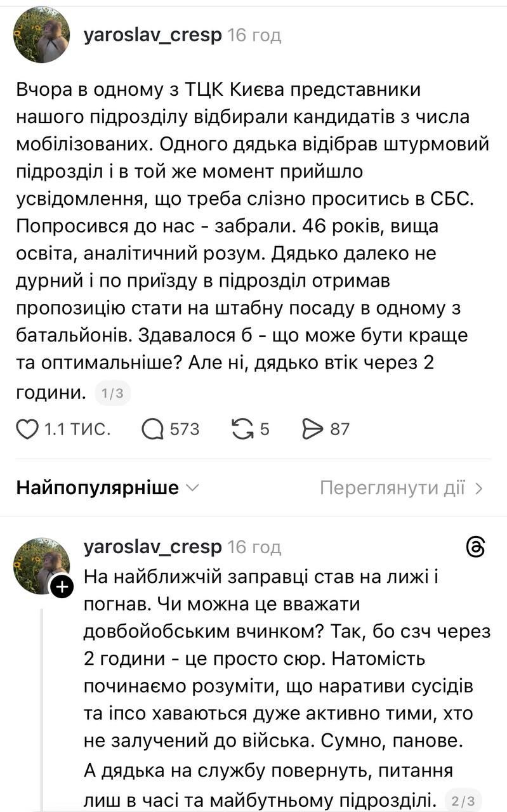This screenshot has height=812, width=507.
Task: Tap the 1/3 thread counter badge
Action: click(112, 394)
